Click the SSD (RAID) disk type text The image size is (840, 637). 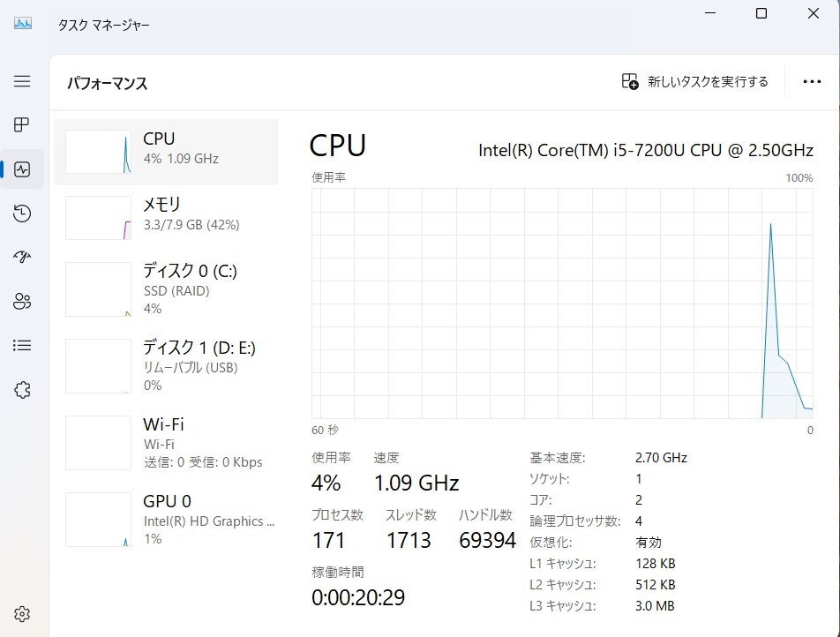click(x=176, y=291)
